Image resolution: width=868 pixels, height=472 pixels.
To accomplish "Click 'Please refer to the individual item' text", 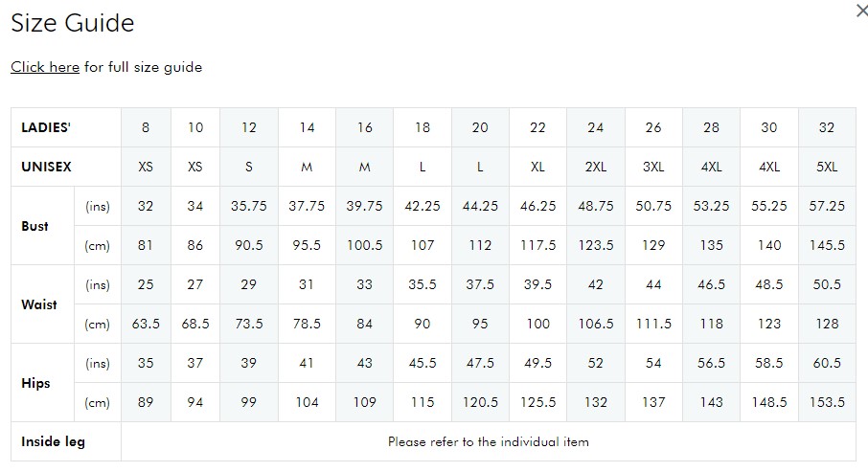I will (x=489, y=441).
